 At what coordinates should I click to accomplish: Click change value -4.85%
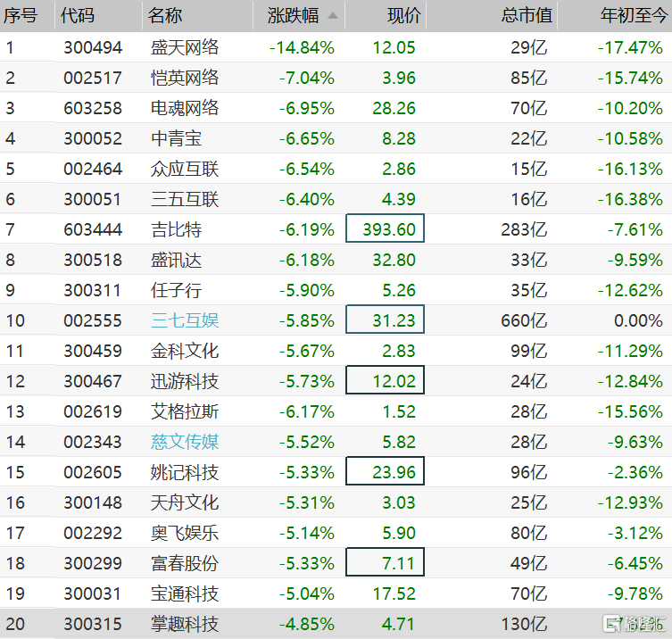click(307, 624)
